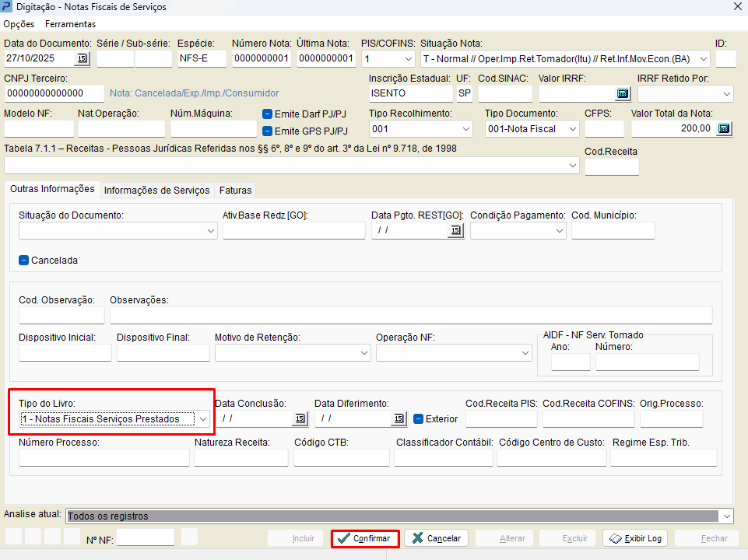
Task: Toggle the Exterior checkbox
Action: [418, 419]
